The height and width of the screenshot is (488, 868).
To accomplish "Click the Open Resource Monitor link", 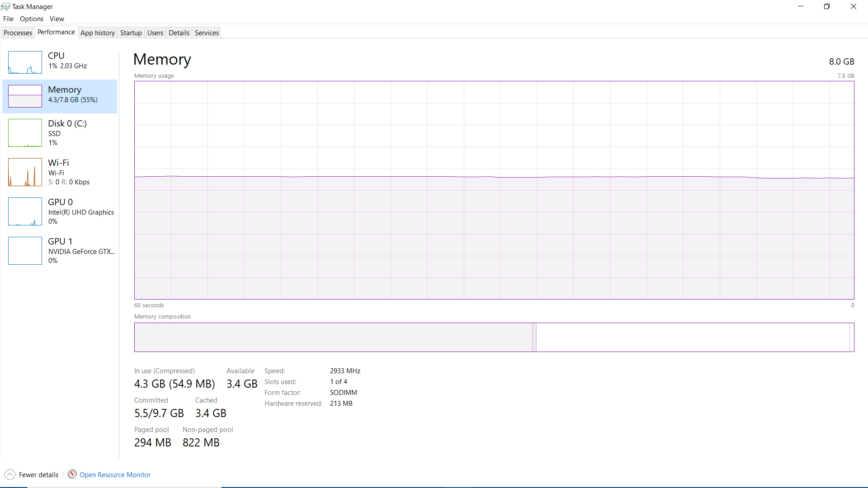I will [115, 474].
